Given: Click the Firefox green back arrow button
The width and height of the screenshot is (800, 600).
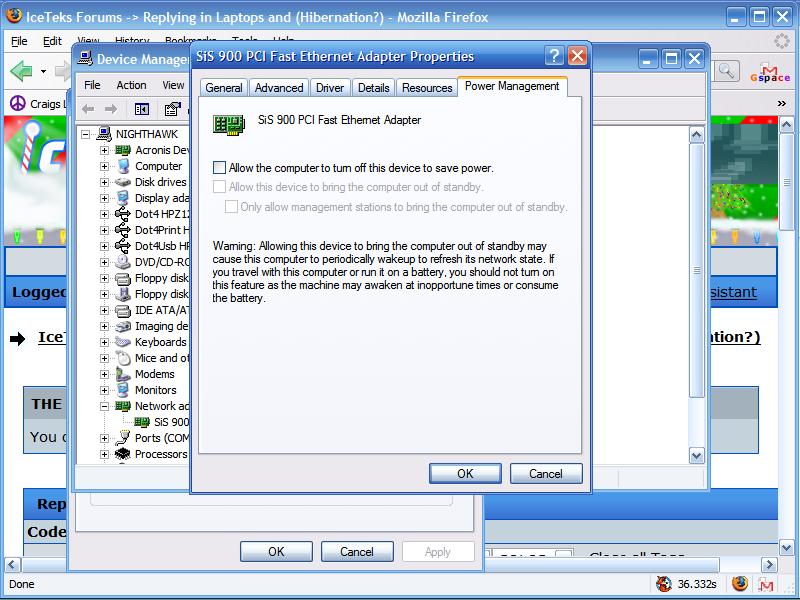Looking at the screenshot, I should point(21,71).
